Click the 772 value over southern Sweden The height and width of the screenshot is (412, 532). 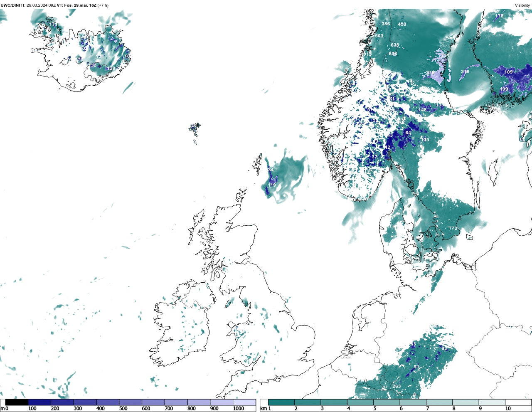[x=453, y=228]
